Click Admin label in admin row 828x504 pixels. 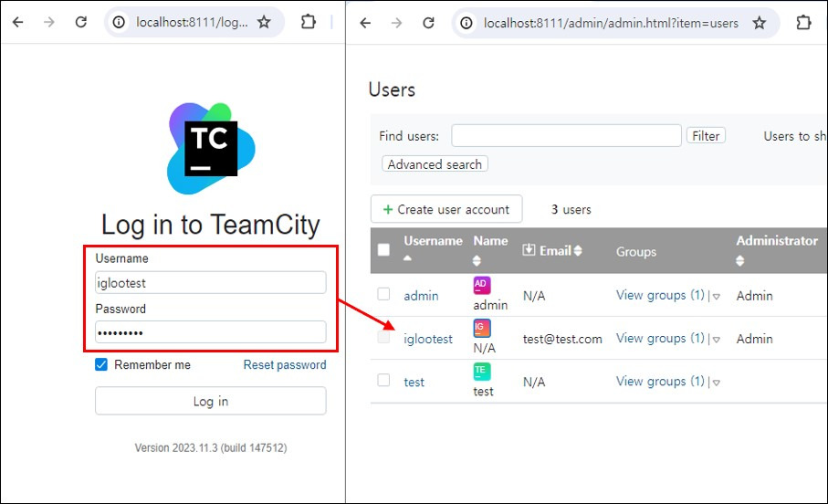coord(755,296)
